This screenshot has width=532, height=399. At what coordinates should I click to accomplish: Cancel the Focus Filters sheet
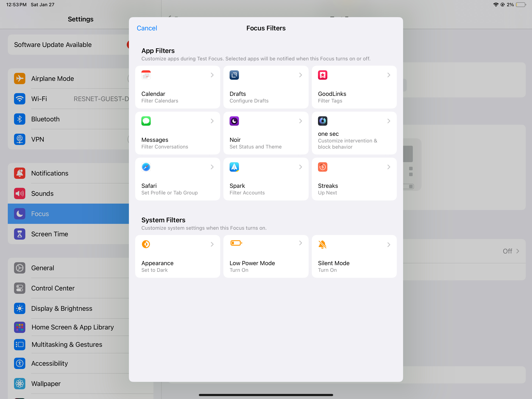pyautogui.click(x=147, y=28)
